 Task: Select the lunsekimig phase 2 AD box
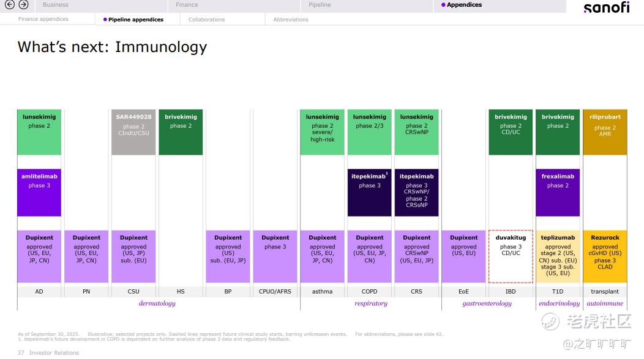[39, 132]
